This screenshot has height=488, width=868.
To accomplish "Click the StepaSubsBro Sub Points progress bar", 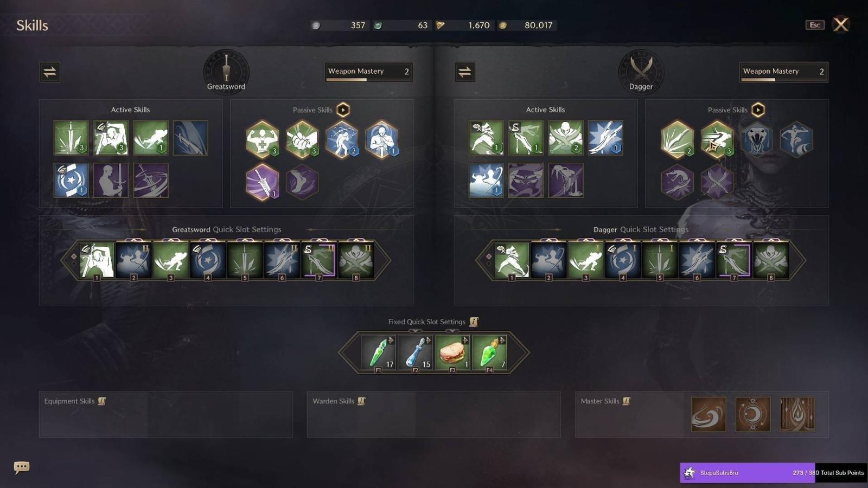I will pos(774,473).
